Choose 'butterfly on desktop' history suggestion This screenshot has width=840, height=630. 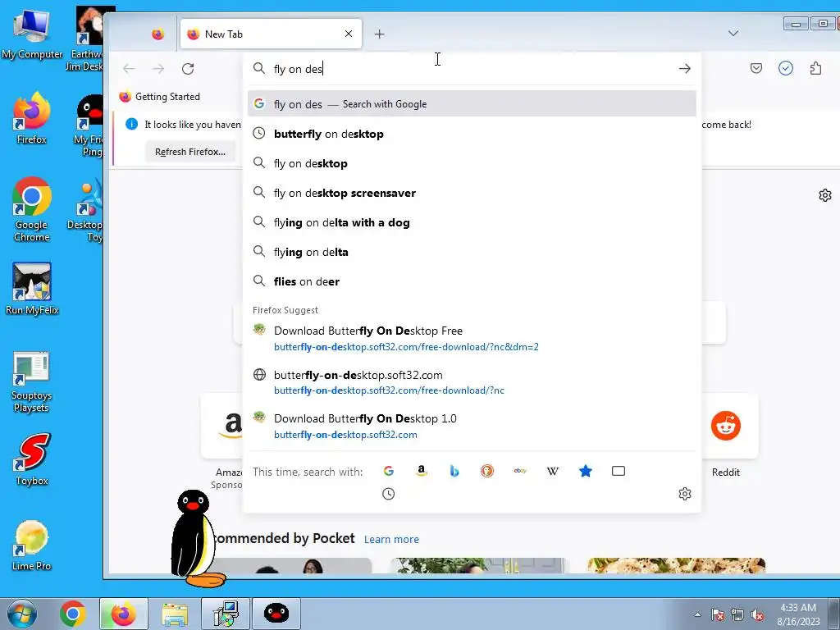point(472,134)
